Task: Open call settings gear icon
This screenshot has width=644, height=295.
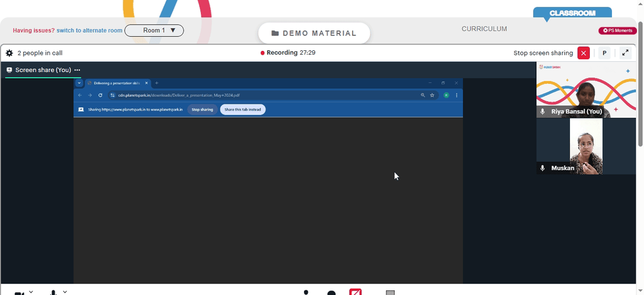Action: pyautogui.click(x=9, y=53)
